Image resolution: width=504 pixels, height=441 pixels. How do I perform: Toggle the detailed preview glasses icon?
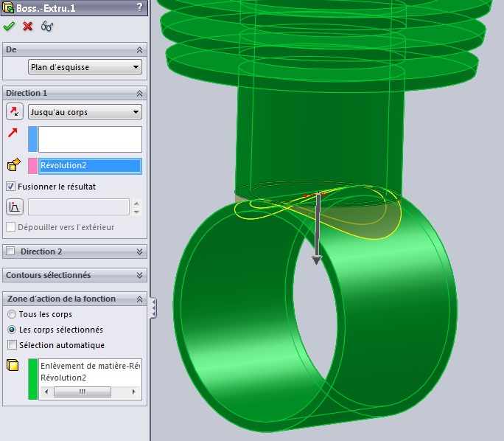[x=47, y=27]
